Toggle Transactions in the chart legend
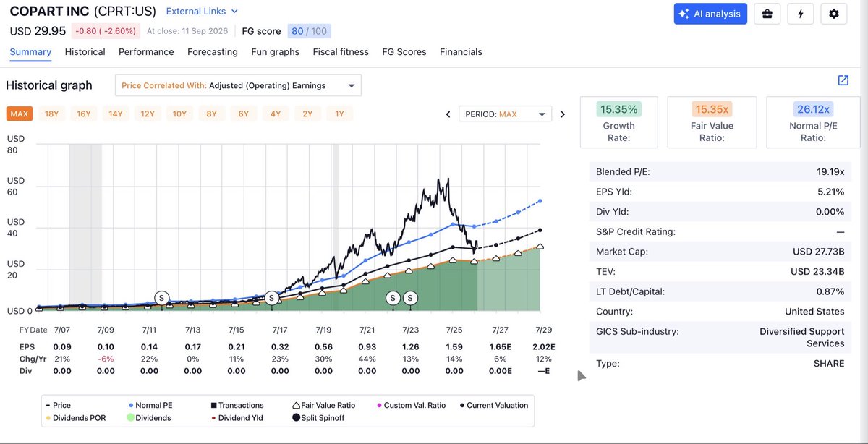The image size is (868, 444). 237,406
